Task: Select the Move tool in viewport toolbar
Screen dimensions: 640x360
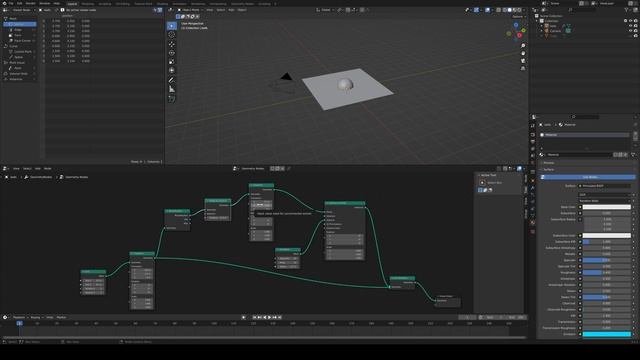Action: tap(172, 44)
